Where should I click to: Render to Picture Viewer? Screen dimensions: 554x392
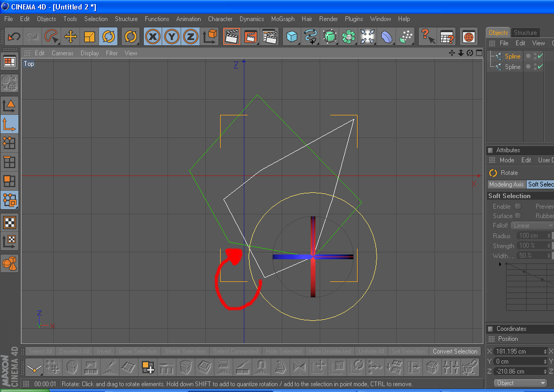click(251, 36)
